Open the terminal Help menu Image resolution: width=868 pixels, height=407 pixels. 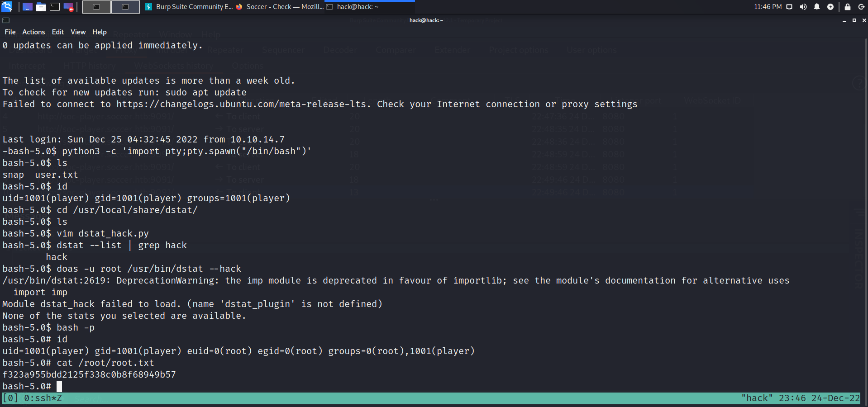(x=100, y=32)
